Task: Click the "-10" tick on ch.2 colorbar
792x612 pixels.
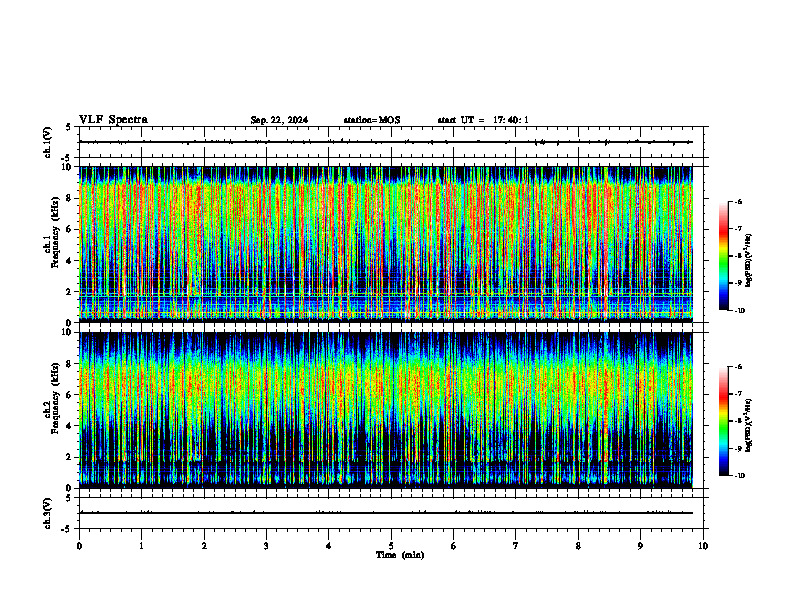Action: 739,476
